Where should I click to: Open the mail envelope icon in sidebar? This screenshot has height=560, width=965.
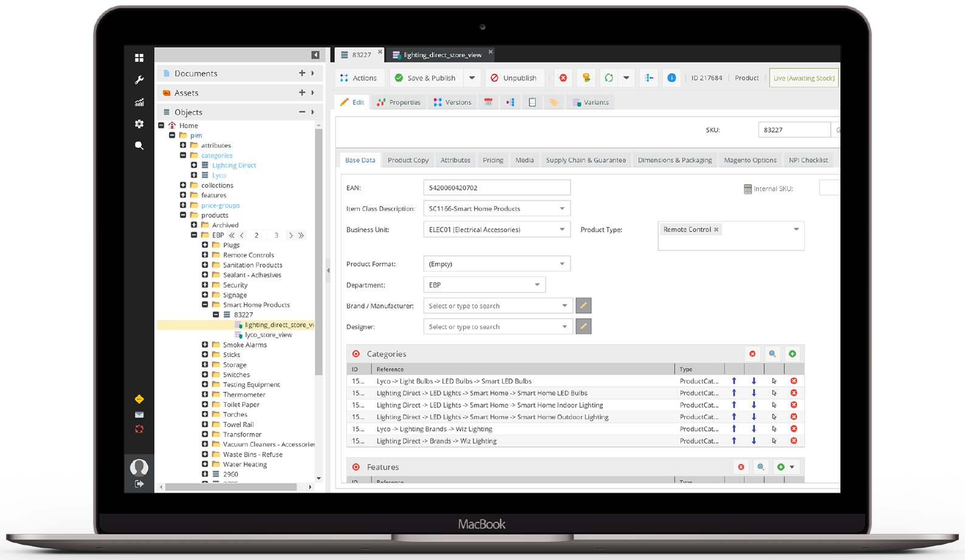pos(139,414)
